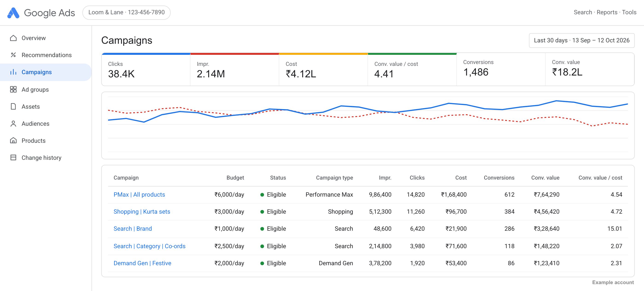The width and height of the screenshot is (644, 291).
Task: Sort by the Campaign column header
Action: pyautogui.click(x=126, y=178)
